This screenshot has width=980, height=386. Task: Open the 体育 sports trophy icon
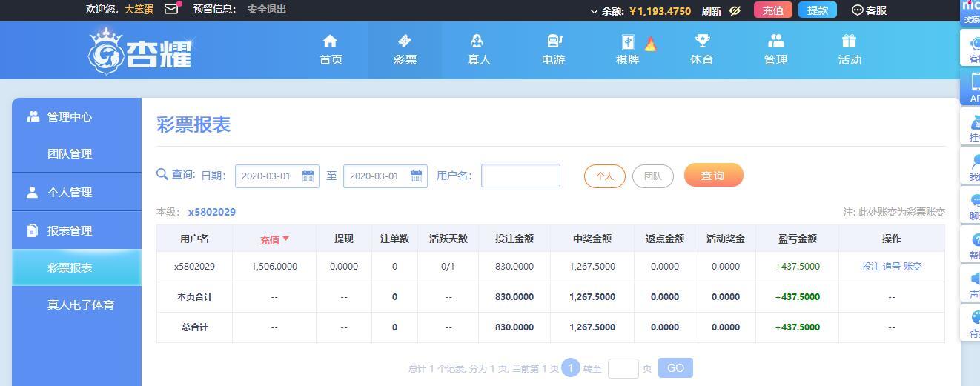702,41
